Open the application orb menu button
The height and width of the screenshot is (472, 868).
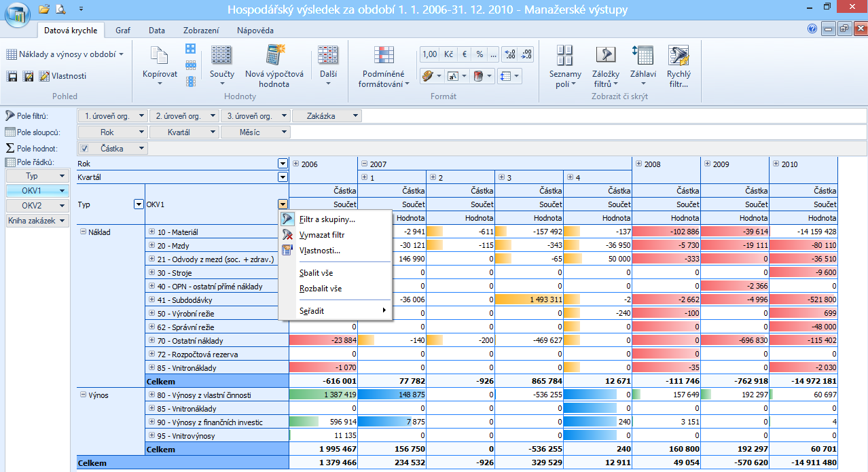pyautogui.click(x=18, y=15)
